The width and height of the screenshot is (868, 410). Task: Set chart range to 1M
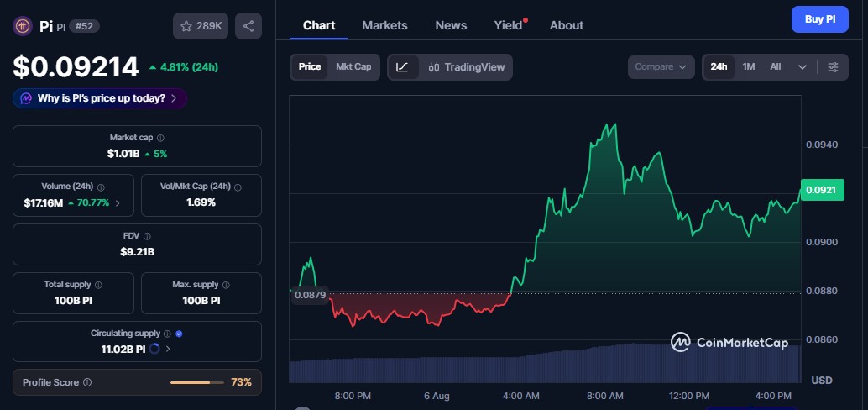pos(749,66)
